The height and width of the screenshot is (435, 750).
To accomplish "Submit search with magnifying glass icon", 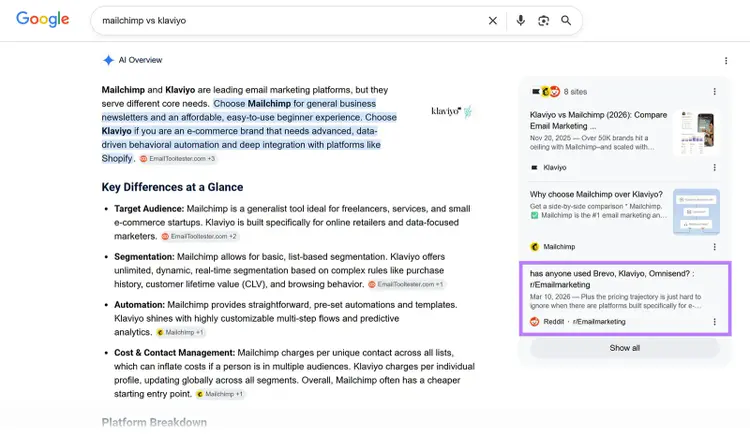I will pos(566,21).
